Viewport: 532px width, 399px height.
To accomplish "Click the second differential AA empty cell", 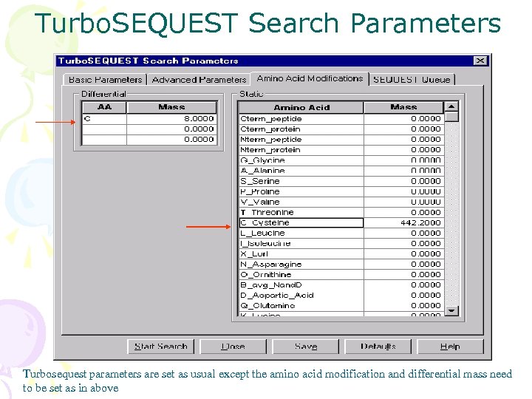I will [104, 129].
